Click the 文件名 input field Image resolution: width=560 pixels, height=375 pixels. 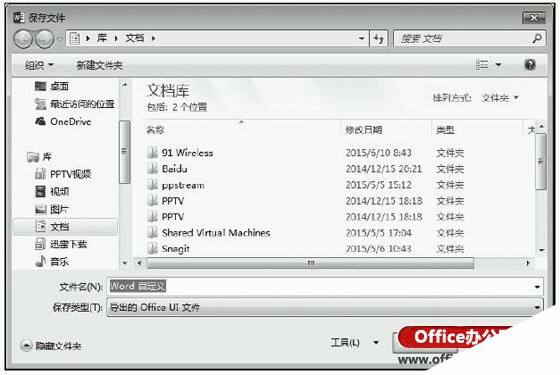[320, 286]
